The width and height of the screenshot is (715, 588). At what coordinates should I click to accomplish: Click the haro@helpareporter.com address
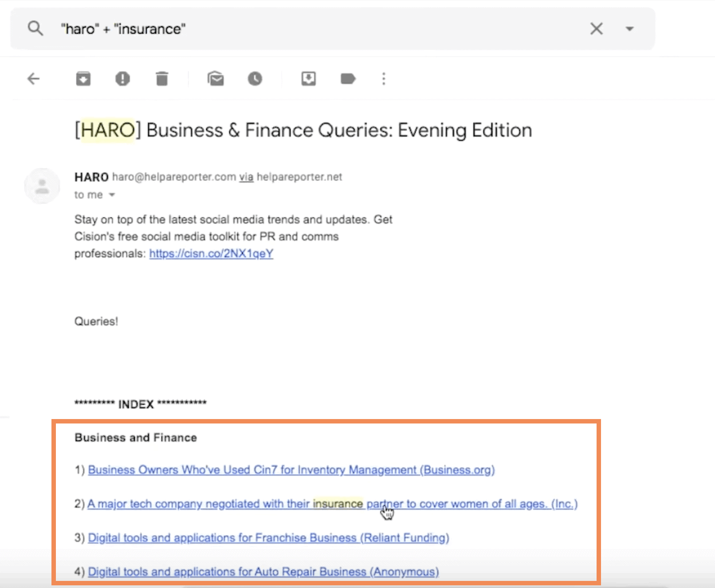174,177
